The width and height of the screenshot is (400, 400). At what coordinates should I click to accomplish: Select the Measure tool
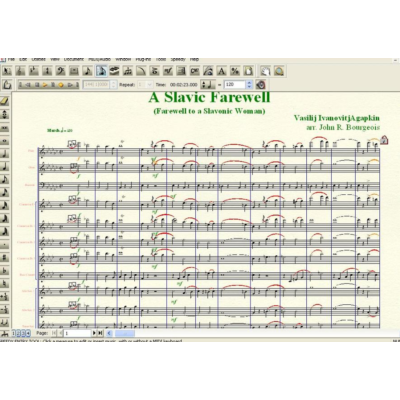point(74,71)
